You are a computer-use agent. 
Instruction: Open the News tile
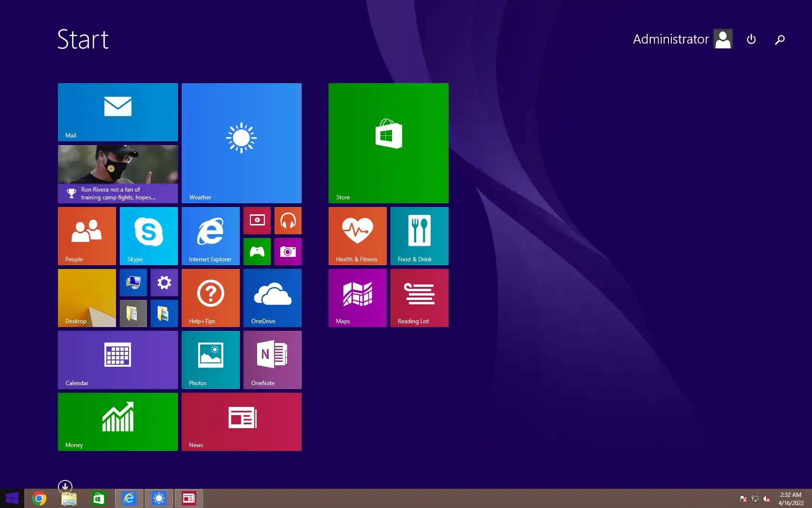coord(242,422)
